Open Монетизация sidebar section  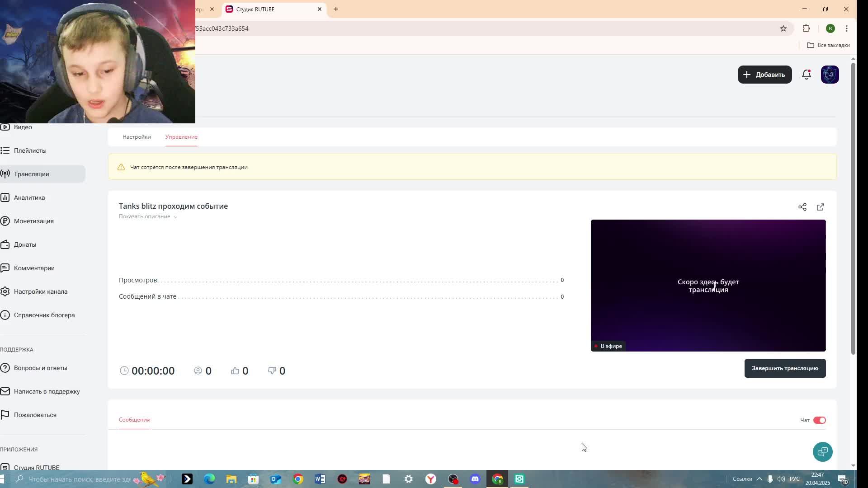tap(34, 221)
